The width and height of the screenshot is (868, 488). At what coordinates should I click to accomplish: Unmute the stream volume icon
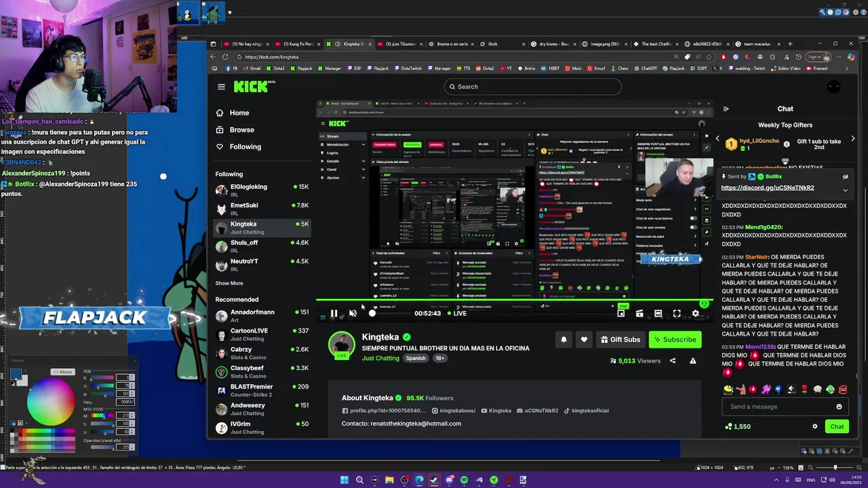[x=353, y=313]
